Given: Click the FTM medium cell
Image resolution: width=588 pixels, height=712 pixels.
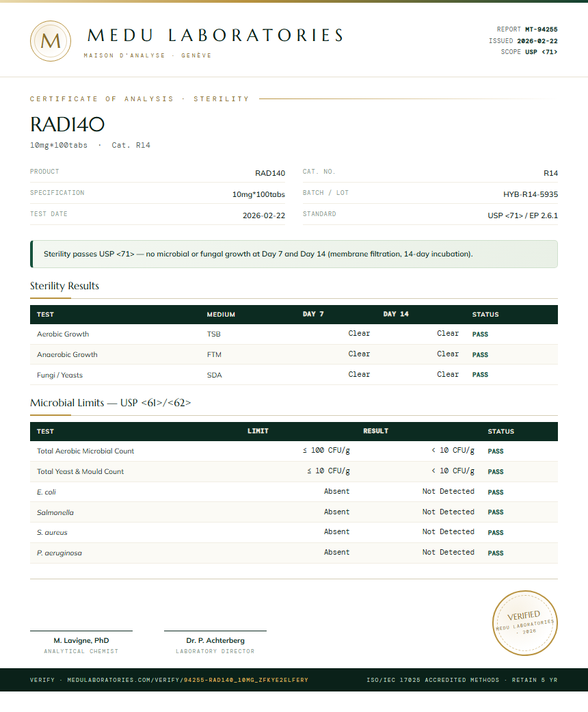Looking at the screenshot, I should pos(214,355).
